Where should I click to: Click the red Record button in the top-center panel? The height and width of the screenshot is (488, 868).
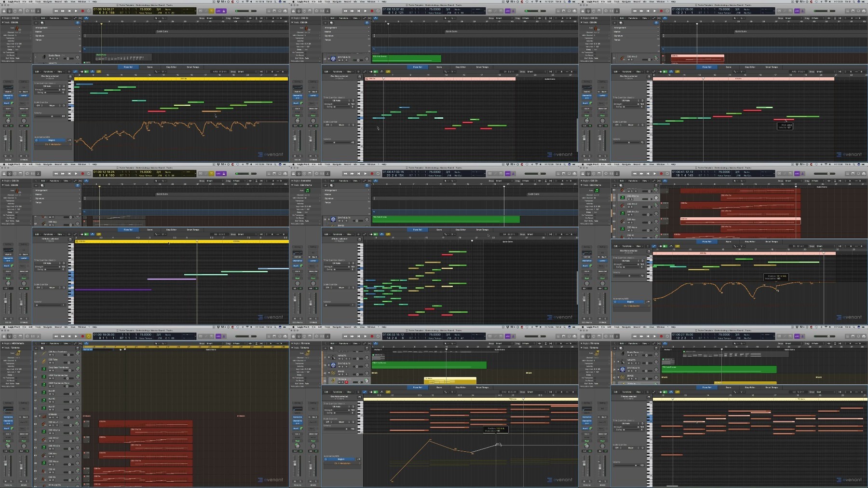click(x=372, y=11)
